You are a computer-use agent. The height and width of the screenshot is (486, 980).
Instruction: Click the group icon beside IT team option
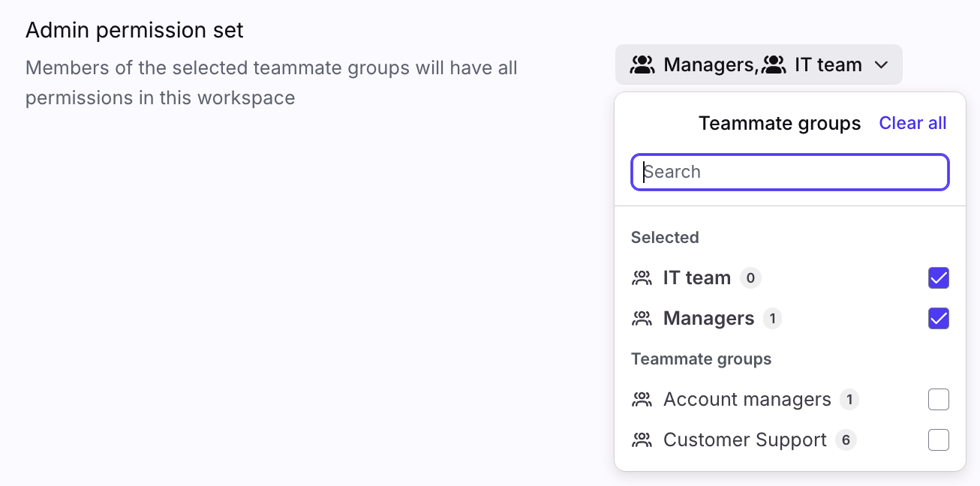click(642, 278)
